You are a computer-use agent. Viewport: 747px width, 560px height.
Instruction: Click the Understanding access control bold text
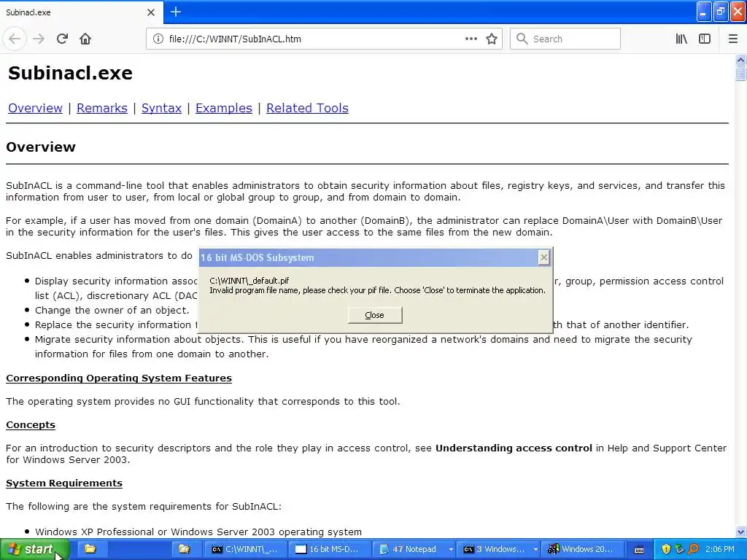tap(514, 448)
